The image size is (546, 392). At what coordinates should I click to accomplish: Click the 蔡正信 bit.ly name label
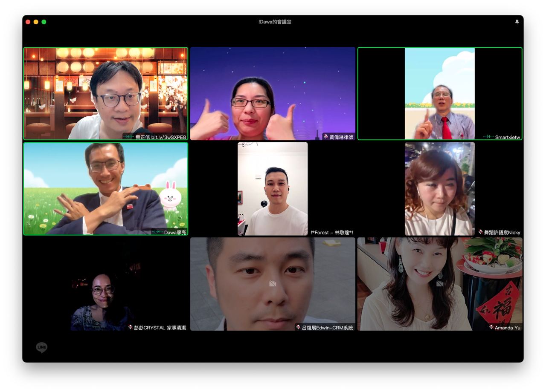pyautogui.click(x=161, y=137)
